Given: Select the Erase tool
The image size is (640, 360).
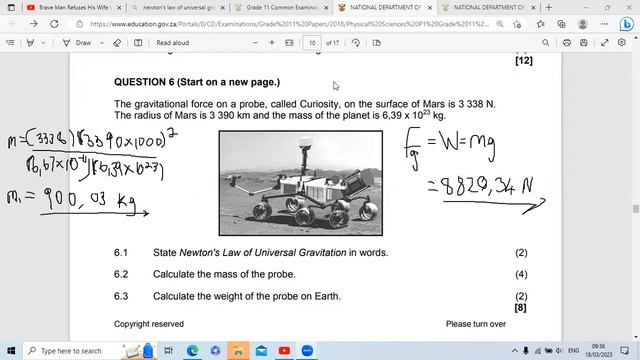Looking at the screenshot, I should pyautogui.click(x=117, y=43).
